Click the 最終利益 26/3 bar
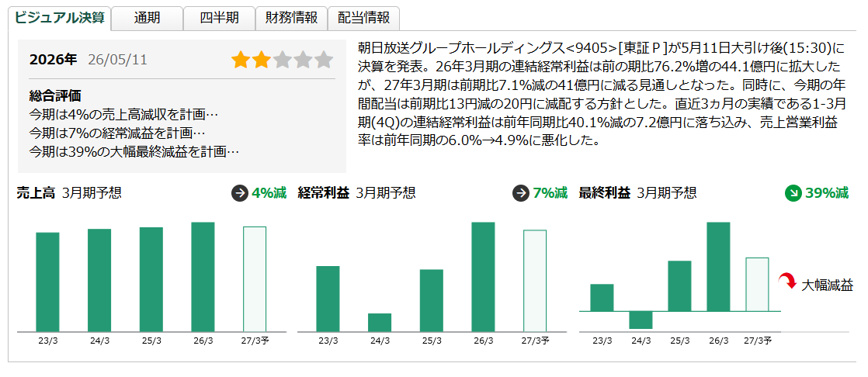868x377 pixels. tap(718, 266)
